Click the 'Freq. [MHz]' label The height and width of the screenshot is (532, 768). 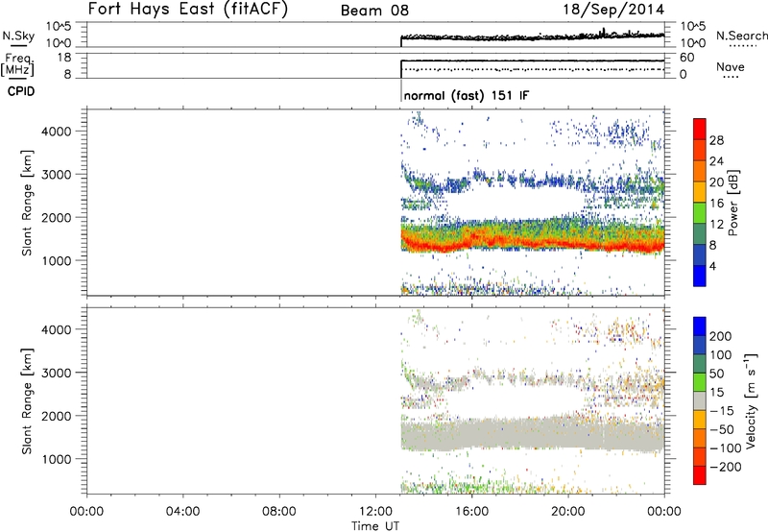18,65
